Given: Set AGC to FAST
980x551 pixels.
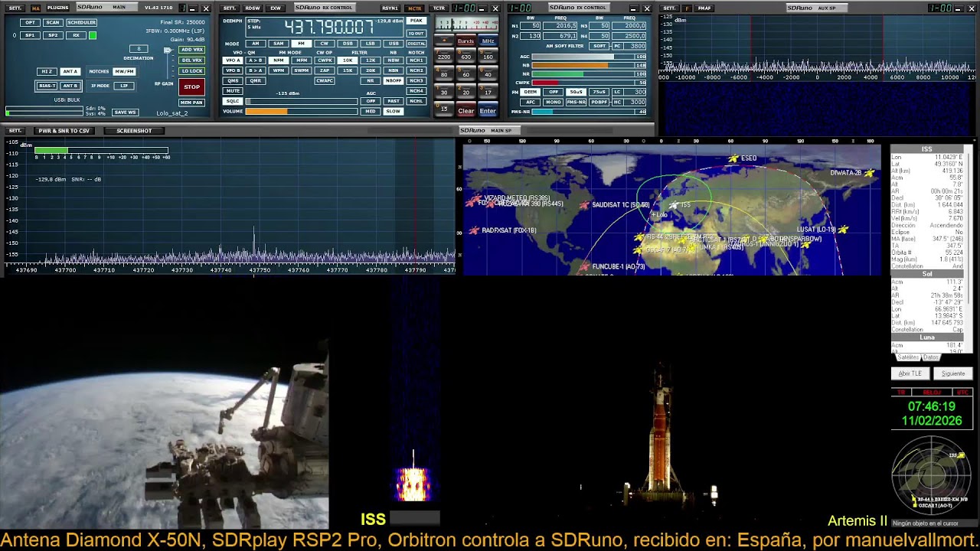Looking at the screenshot, I should [x=394, y=101].
